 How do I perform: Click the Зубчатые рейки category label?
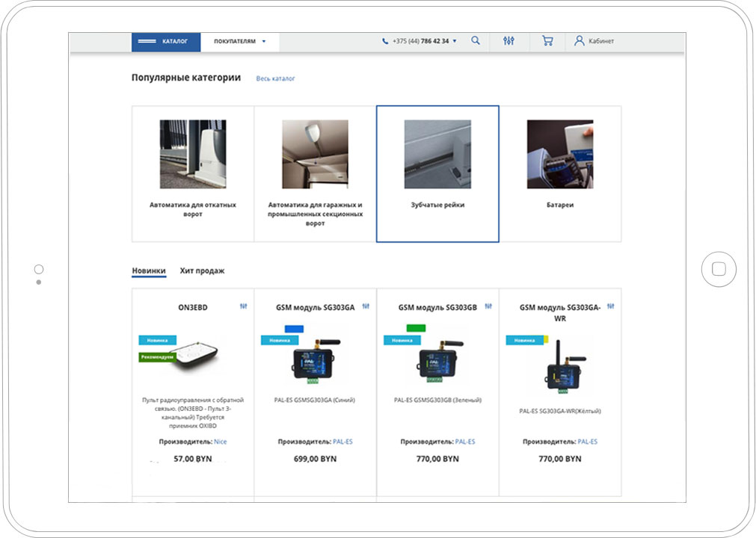(x=437, y=205)
